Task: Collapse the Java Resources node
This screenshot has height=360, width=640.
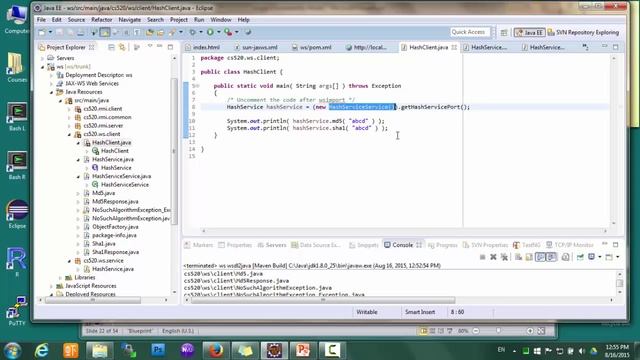Action: coord(51,92)
